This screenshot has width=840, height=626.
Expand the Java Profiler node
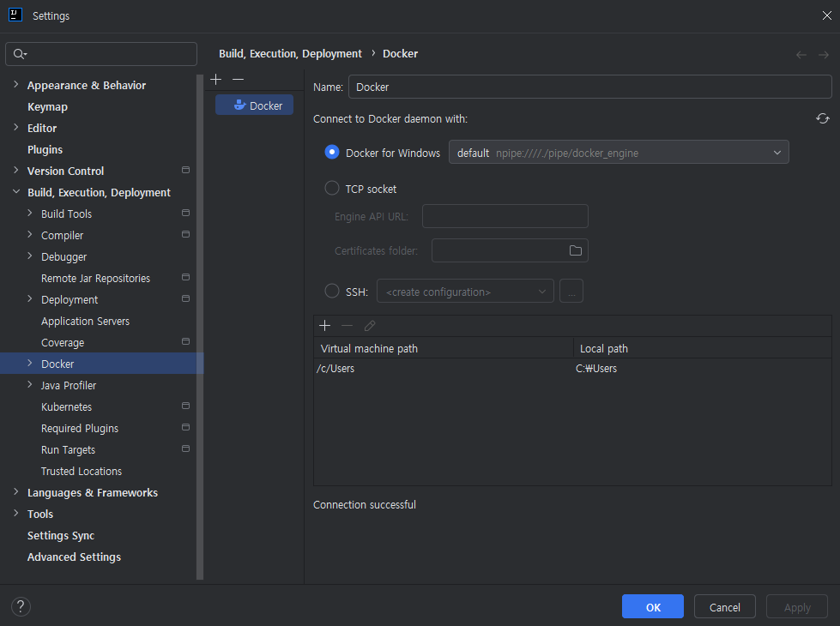click(30, 384)
